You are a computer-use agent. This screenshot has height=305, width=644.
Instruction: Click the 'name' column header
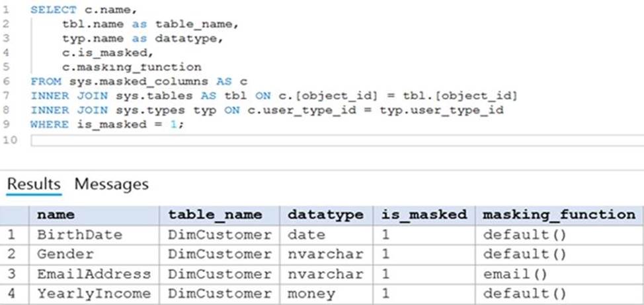tap(56, 215)
